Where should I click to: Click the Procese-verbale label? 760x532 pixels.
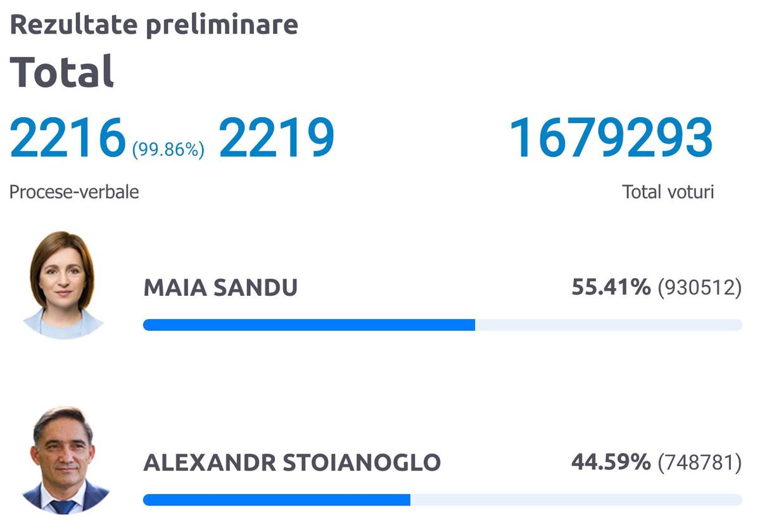point(74,192)
